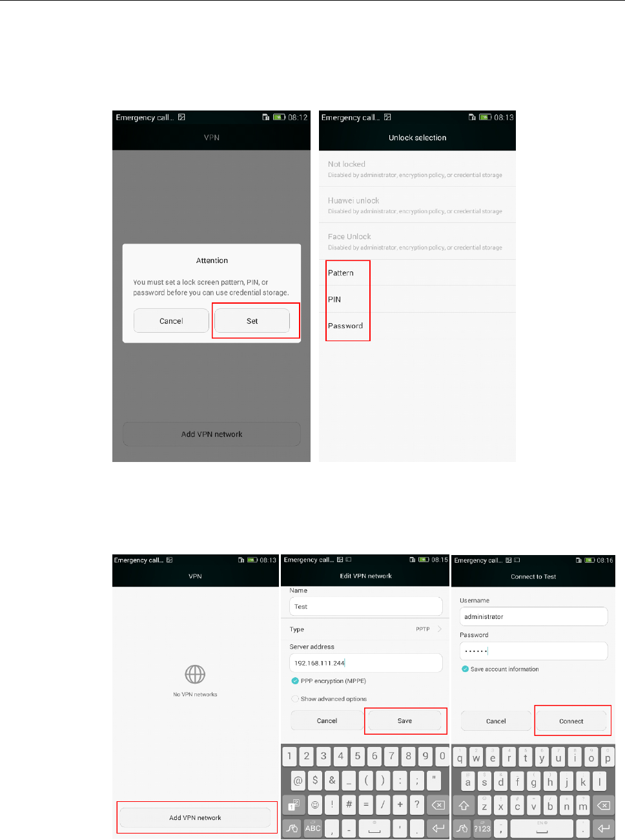Open the VPN Type PPTP selector chevron
625x840 pixels.
point(440,629)
